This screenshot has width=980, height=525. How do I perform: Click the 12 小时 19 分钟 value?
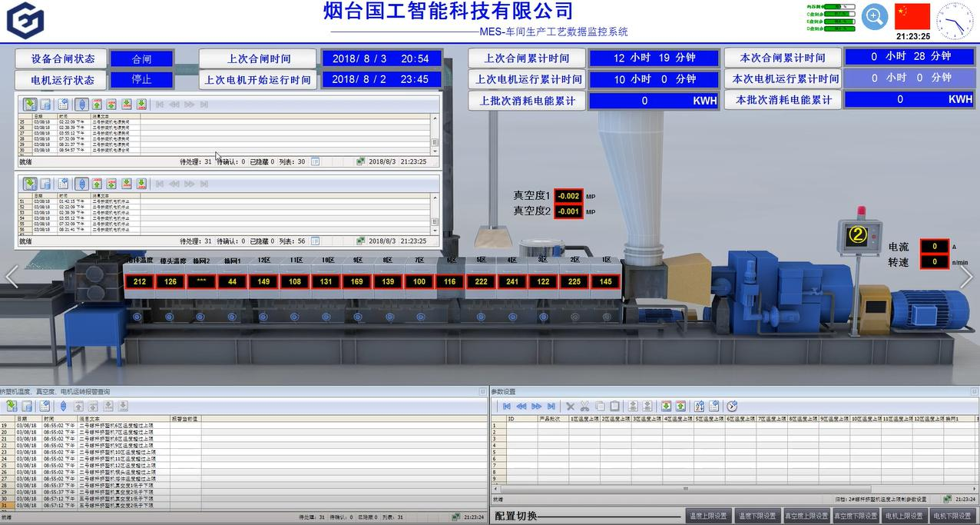(654, 58)
